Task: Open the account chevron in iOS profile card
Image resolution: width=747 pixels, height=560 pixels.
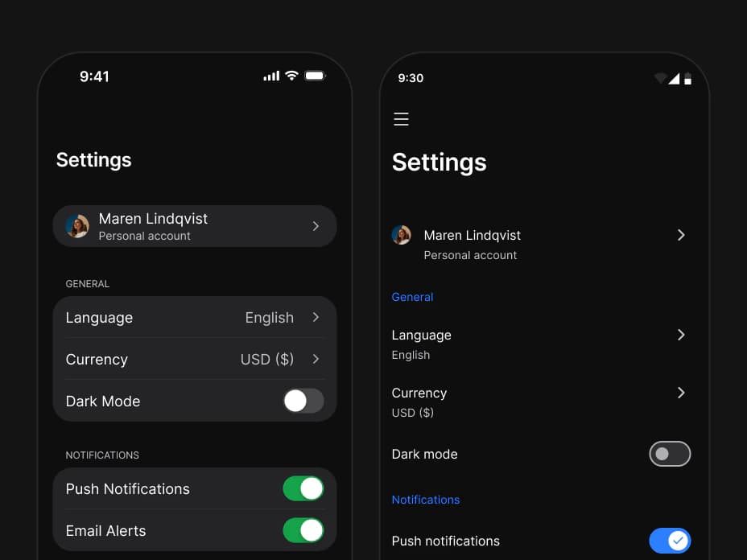Action: pyautogui.click(x=316, y=226)
